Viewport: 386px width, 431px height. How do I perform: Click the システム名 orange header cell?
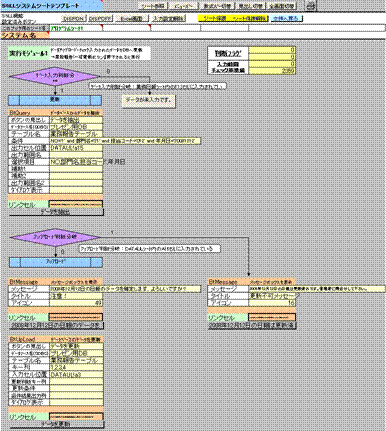pos(25,35)
